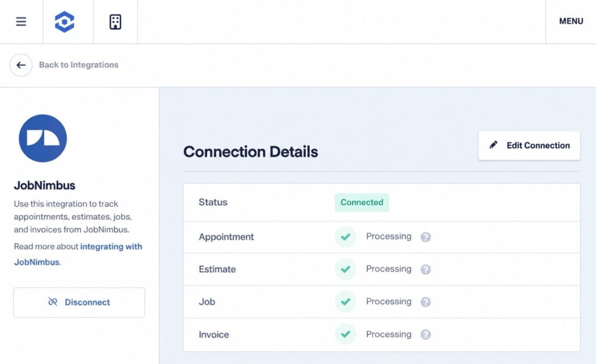The height and width of the screenshot is (364, 596).
Task: Click Invoice row green checkmark
Action: coord(346,334)
